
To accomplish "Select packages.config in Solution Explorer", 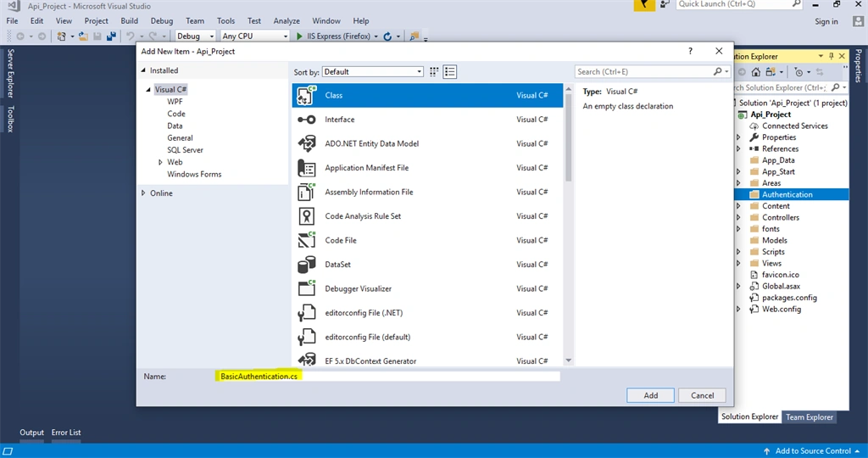I will click(789, 298).
